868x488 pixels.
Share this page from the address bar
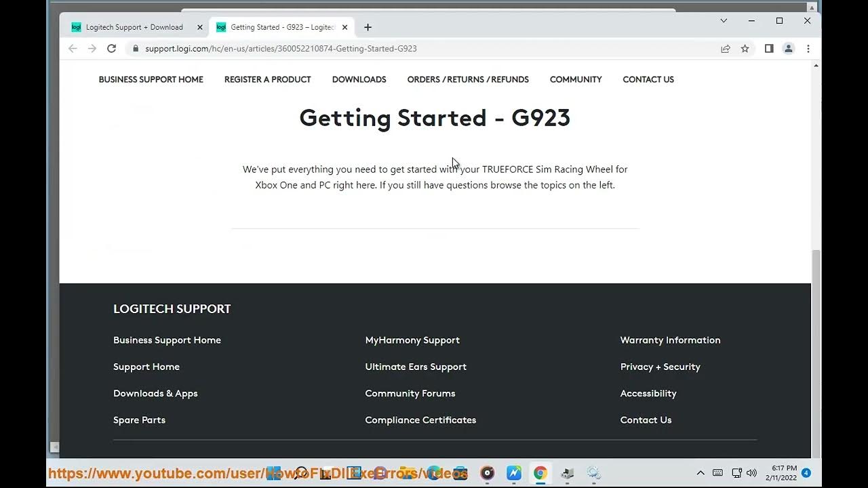[726, 49]
